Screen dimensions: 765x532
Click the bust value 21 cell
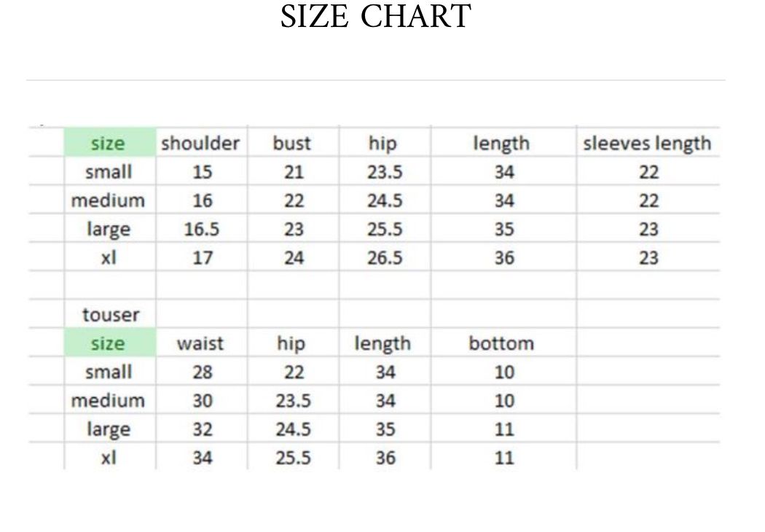click(x=294, y=173)
